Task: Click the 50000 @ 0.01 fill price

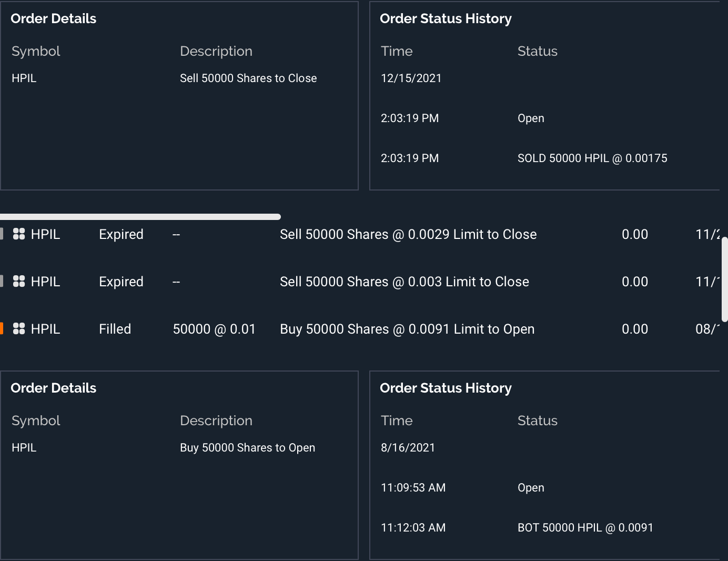Action: point(214,329)
